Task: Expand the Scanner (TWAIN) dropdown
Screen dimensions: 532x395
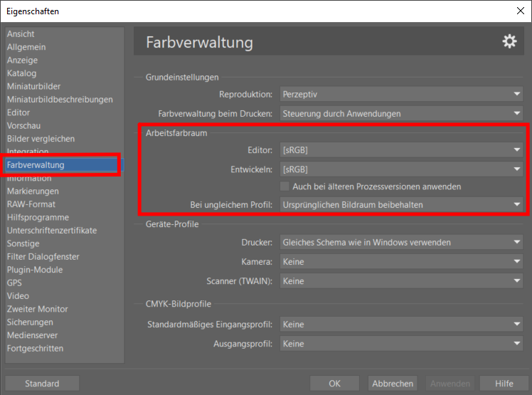Action: 401,281
